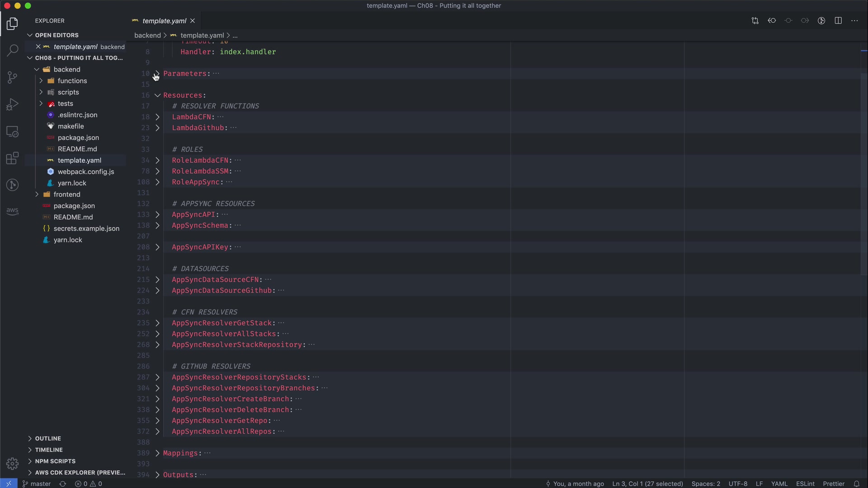This screenshot has height=488, width=868.
Task: Click notifications bell in status bar
Action: pos(856,483)
